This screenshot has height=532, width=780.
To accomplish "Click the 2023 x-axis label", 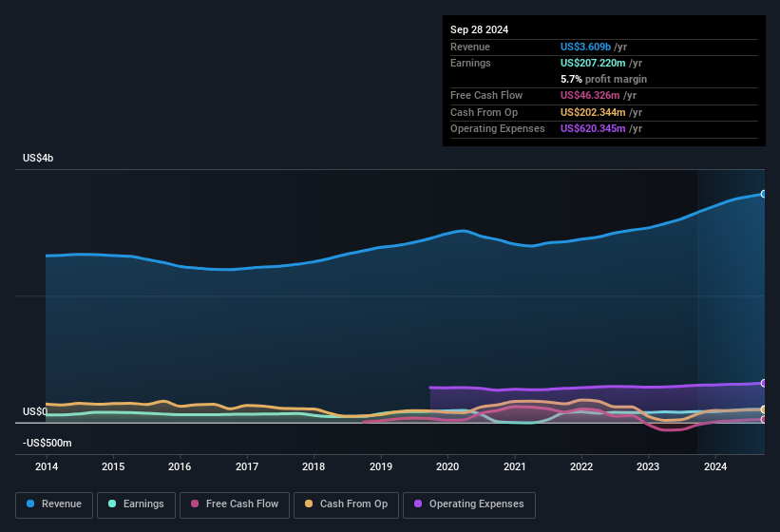I will click(x=648, y=466).
